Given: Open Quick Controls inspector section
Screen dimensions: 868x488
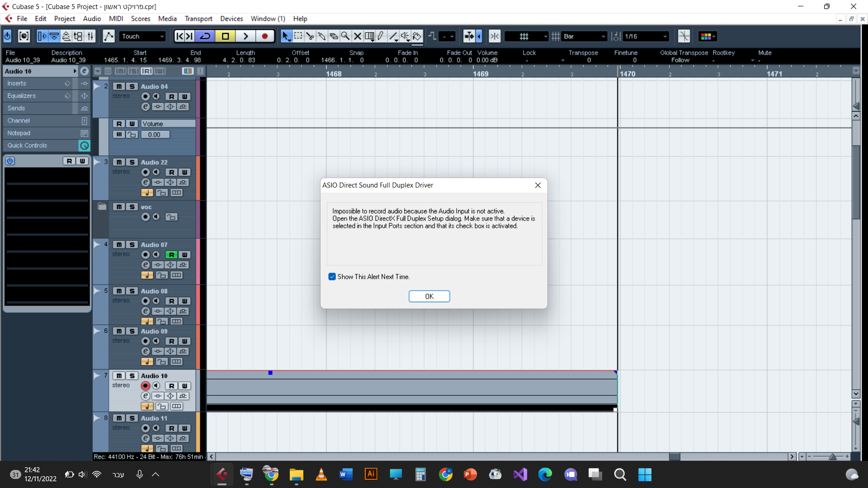Looking at the screenshot, I should pos(27,145).
